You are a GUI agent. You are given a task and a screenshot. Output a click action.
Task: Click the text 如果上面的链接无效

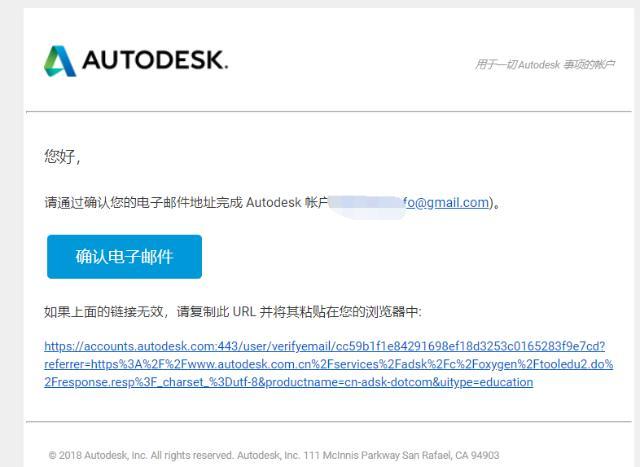coord(104,312)
